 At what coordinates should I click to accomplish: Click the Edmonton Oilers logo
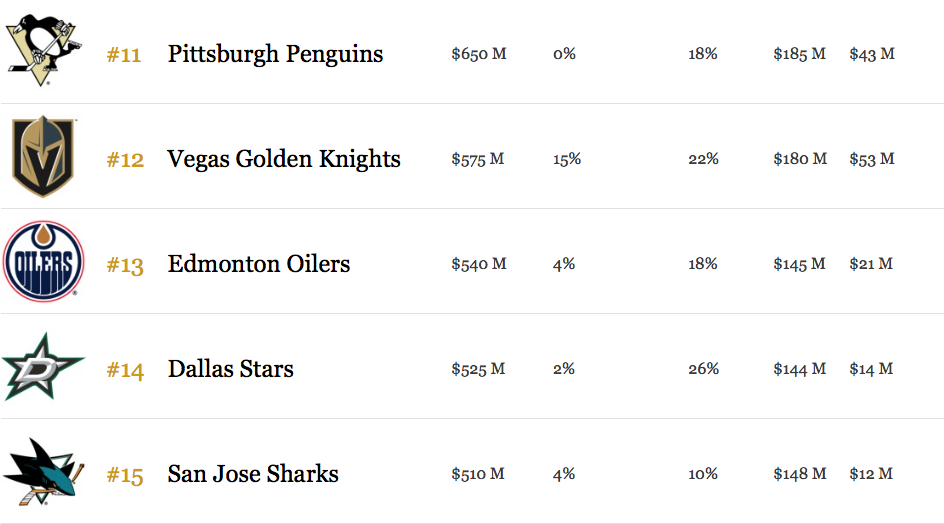point(43,261)
